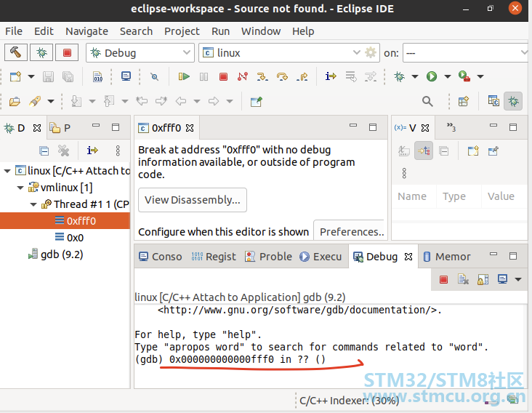Click the Search magnifier icon
This screenshot has width=532, height=413.
tap(427, 101)
